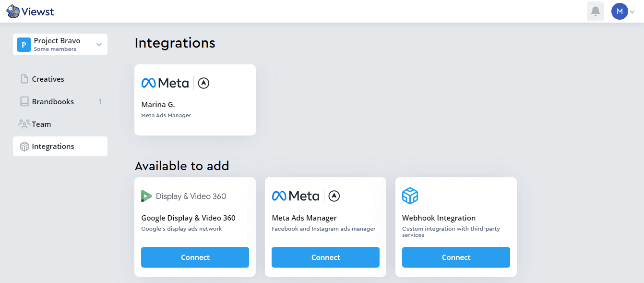Open the Project Bravo workspace dropdown
Viewport: 644px width, 283px height.
pyautogui.click(x=60, y=45)
